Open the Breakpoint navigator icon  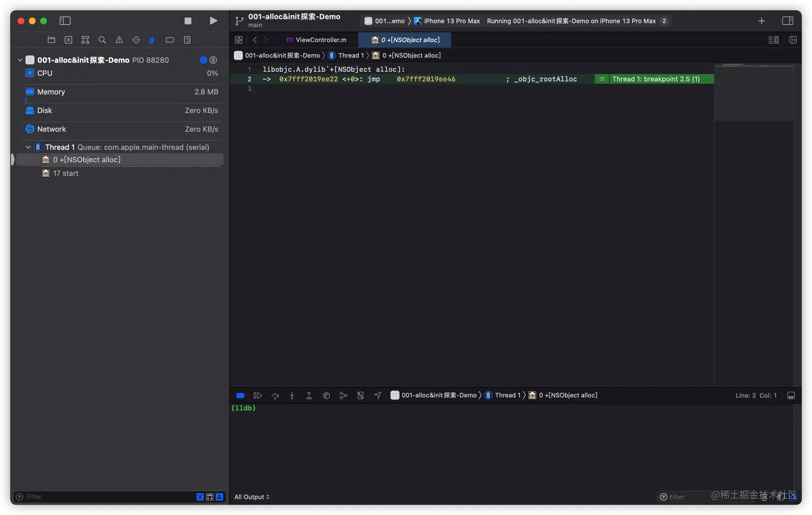click(x=170, y=40)
